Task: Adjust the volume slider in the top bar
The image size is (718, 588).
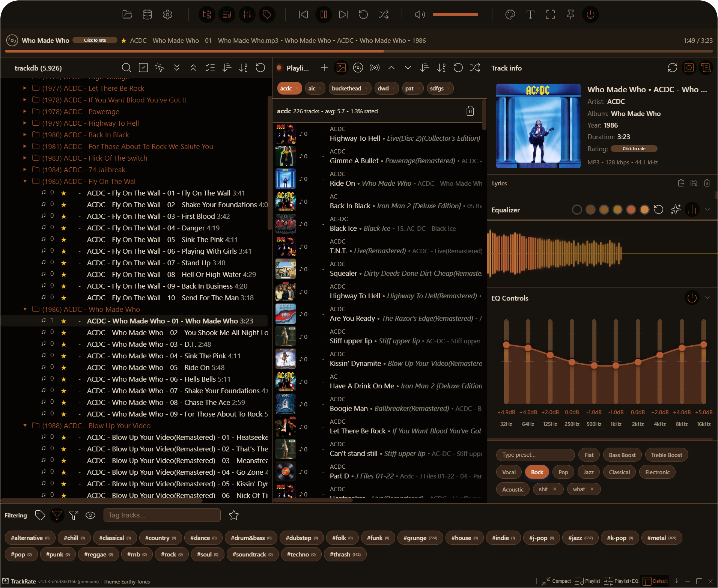Action: click(455, 15)
